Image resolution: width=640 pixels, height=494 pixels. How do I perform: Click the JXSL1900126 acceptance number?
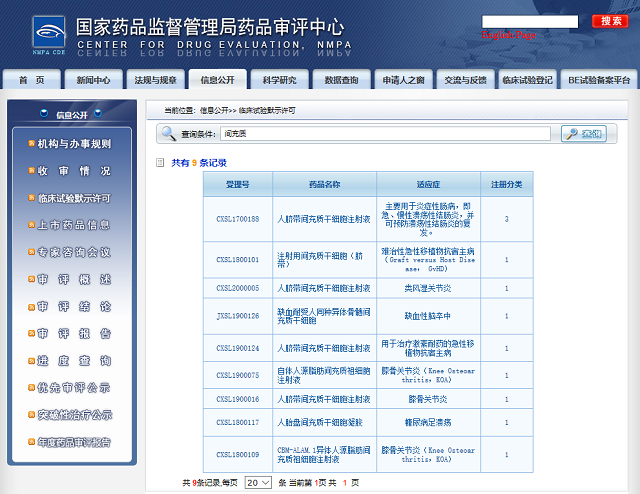click(x=238, y=316)
